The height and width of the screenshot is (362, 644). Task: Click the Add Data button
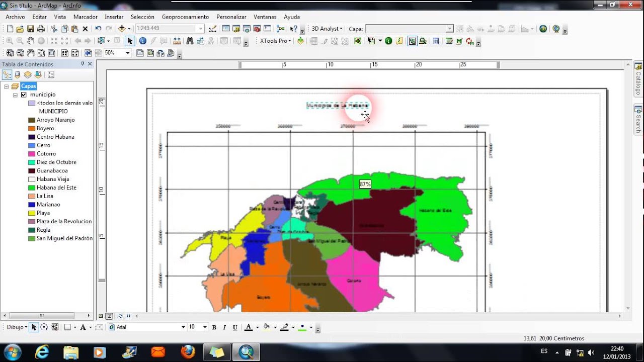point(122,29)
